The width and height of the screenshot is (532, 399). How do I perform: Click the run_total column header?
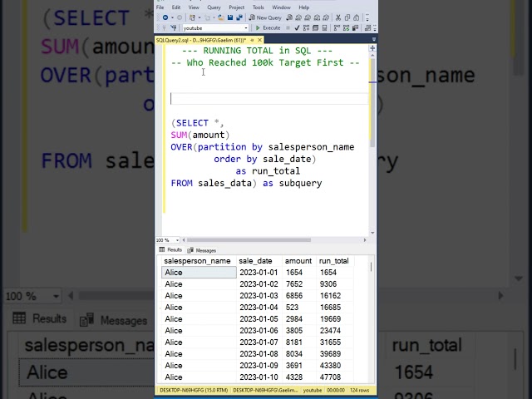click(x=334, y=261)
